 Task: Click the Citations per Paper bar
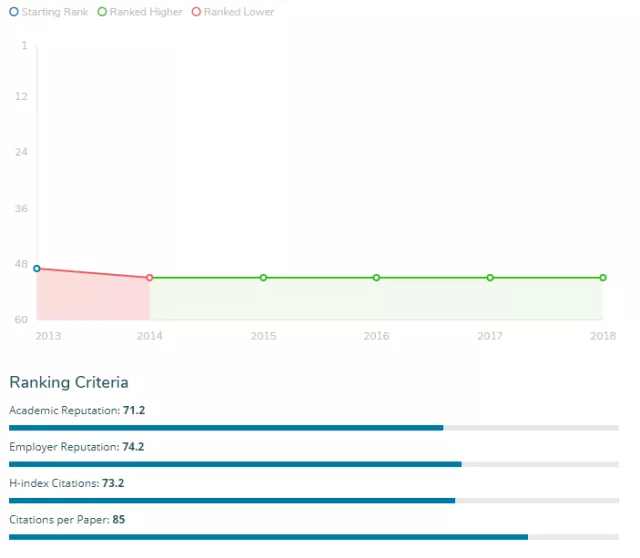coord(313,537)
